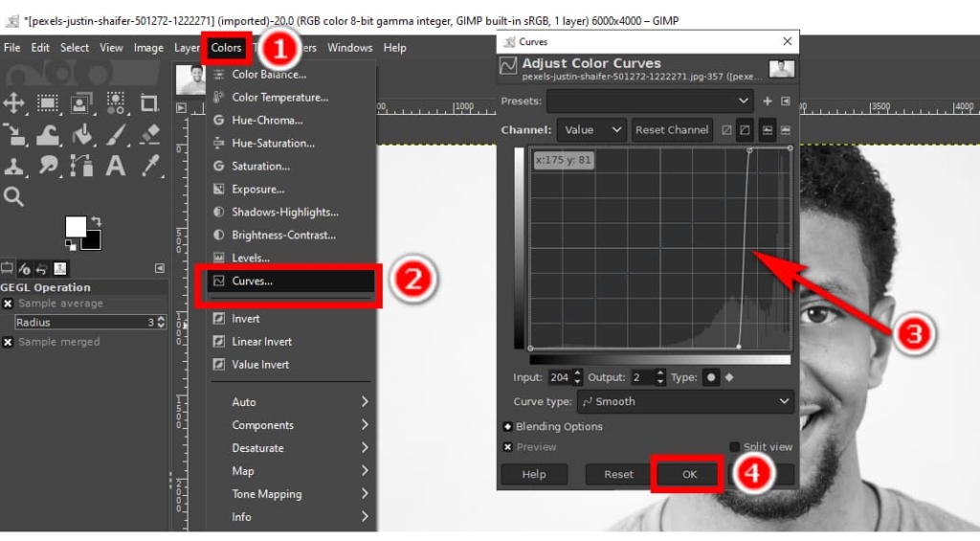
Task: Open the tool options dock configuration menu
Action: pos(160,268)
